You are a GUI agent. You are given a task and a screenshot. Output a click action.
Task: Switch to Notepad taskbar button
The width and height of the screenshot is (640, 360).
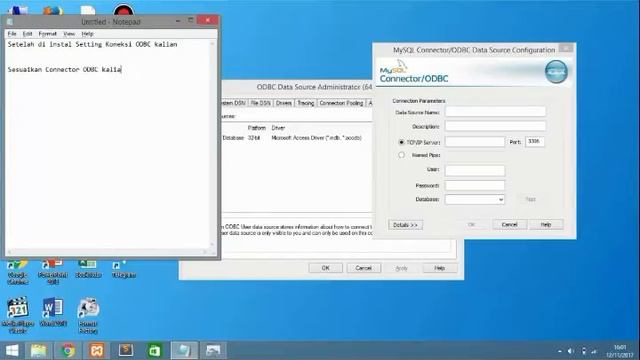[184, 350]
